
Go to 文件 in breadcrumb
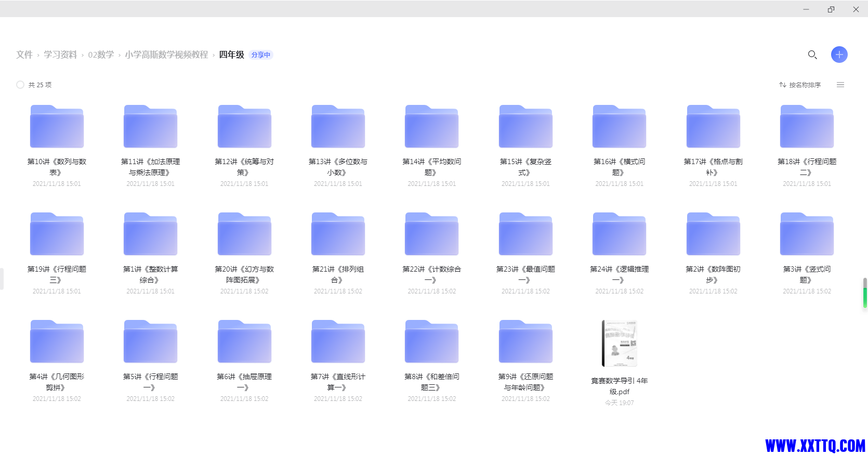(24, 55)
